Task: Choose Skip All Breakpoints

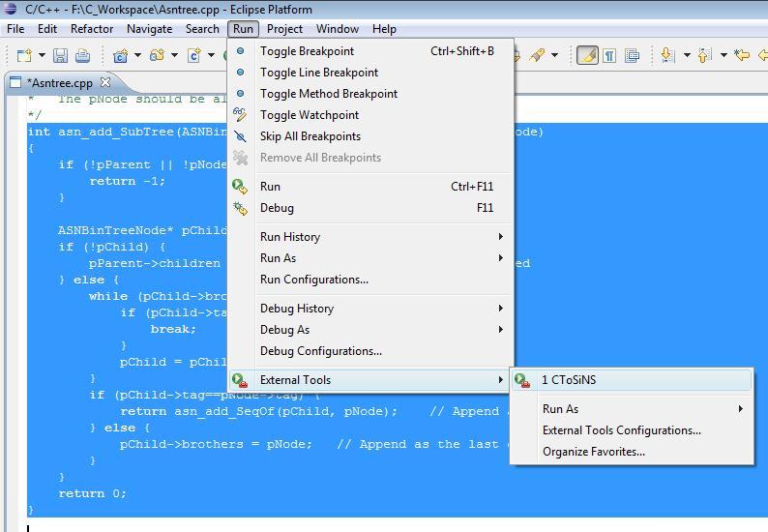Action: click(370, 136)
